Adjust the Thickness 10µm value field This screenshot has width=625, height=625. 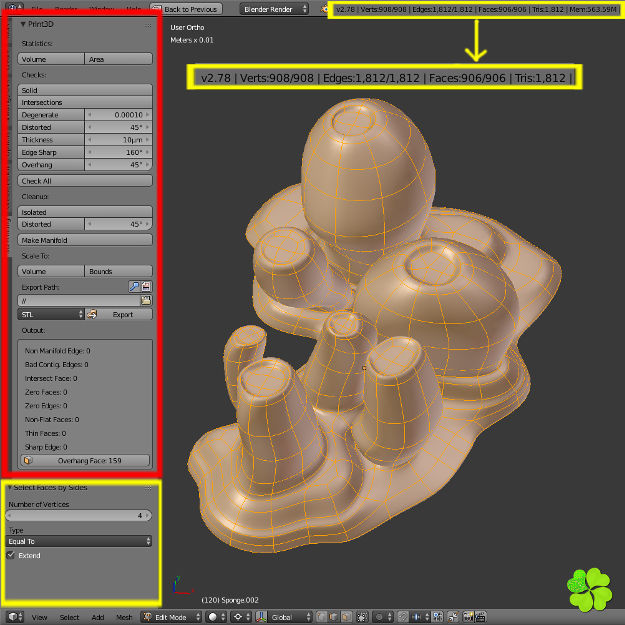[118, 140]
